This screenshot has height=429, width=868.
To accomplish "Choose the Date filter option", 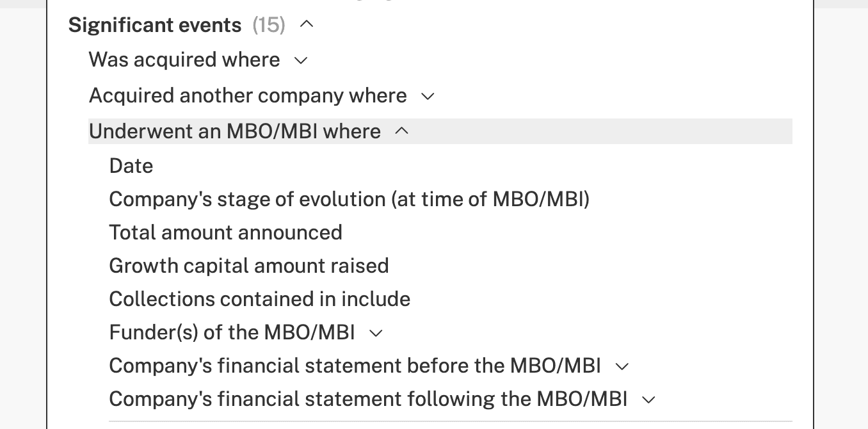I will click(131, 166).
